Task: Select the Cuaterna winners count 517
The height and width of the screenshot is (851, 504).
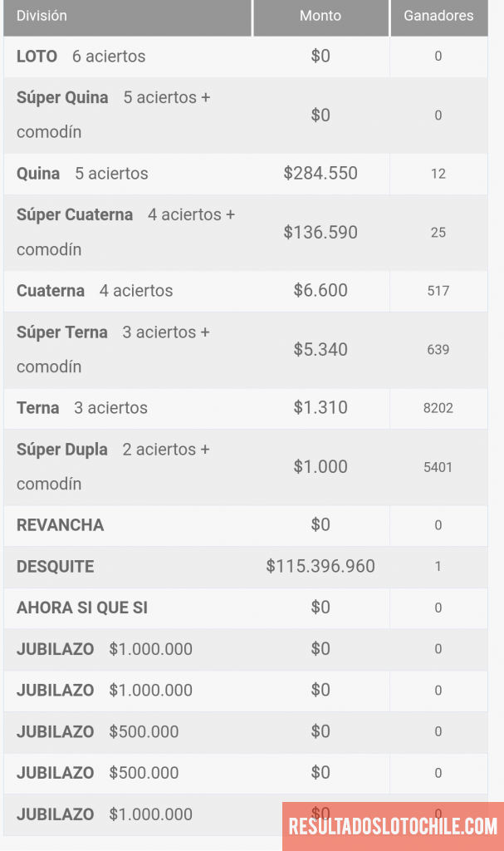Action: (438, 291)
